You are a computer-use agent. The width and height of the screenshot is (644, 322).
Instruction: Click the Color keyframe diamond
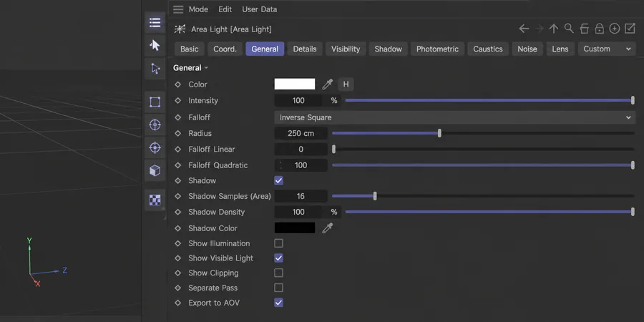click(178, 84)
